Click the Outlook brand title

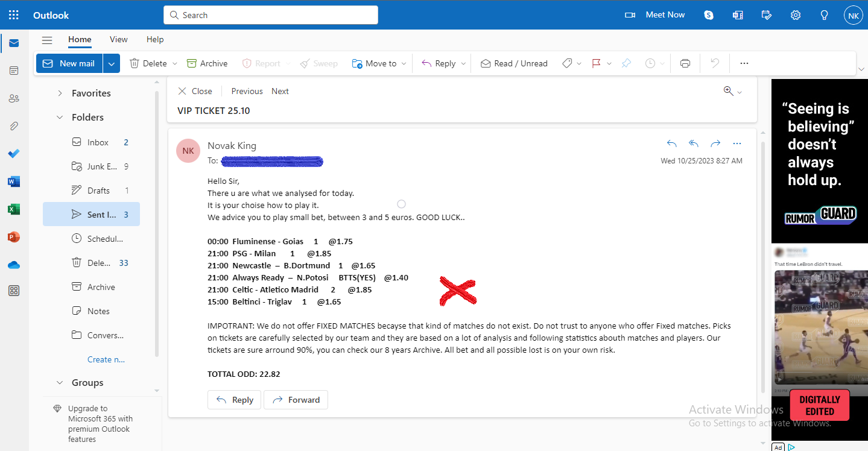click(51, 15)
